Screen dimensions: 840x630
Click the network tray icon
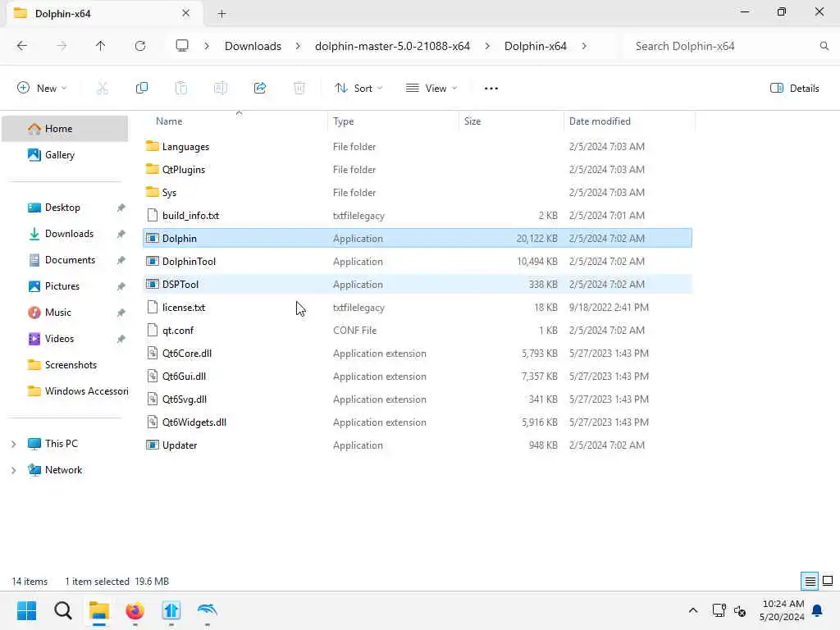[x=719, y=610]
